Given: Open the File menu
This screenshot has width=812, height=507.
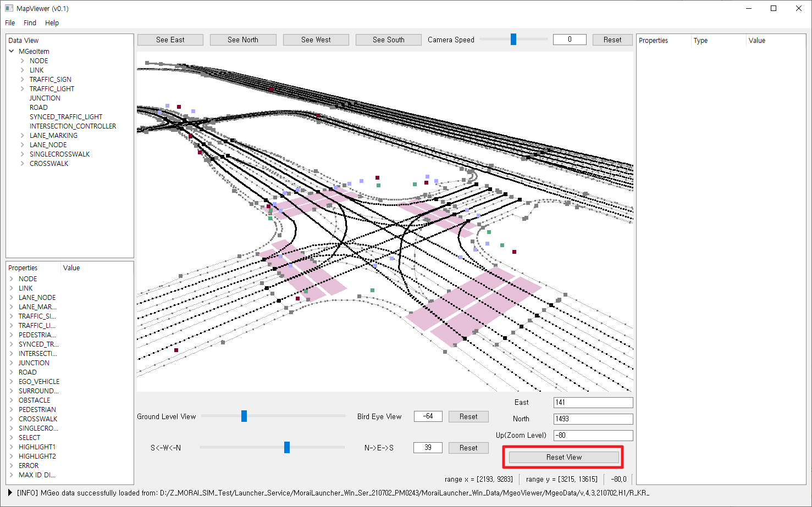Looking at the screenshot, I should pos(10,23).
